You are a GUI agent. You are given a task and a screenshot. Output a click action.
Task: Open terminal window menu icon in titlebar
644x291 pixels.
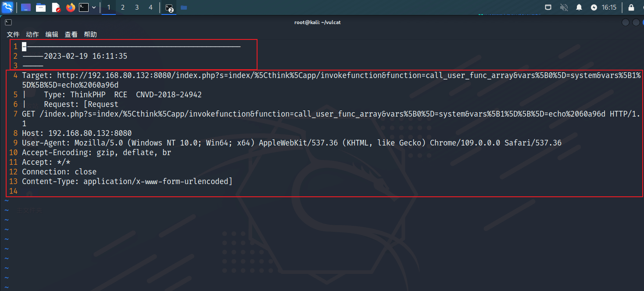pos(8,22)
